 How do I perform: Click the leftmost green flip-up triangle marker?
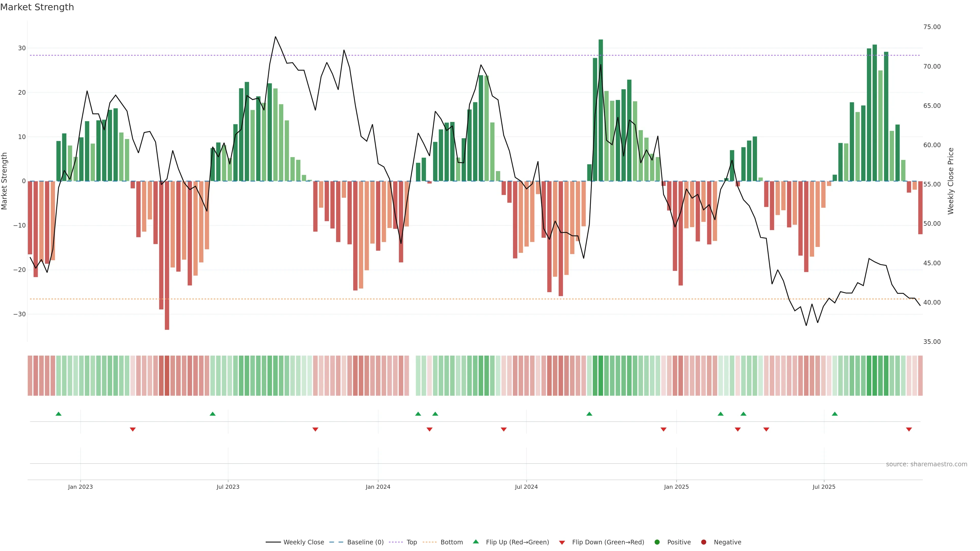[59, 414]
